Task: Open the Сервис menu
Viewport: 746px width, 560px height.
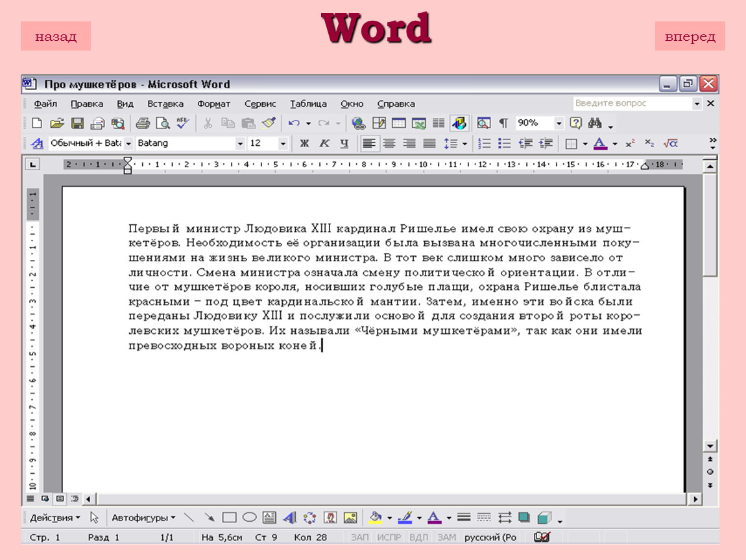Action: point(259,104)
